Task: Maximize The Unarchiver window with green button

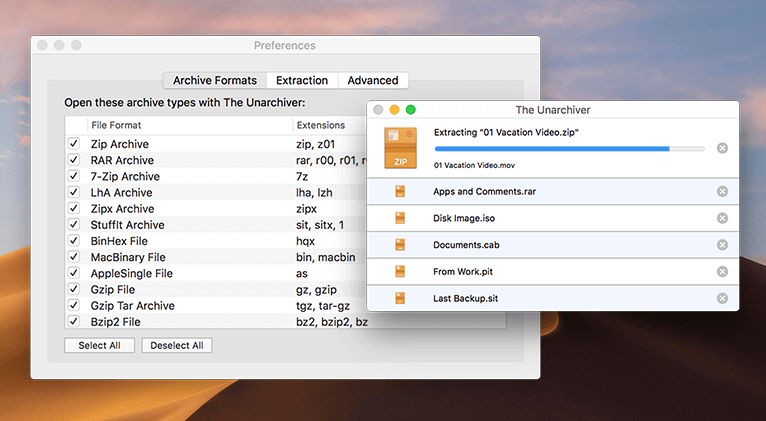Action: coord(411,110)
